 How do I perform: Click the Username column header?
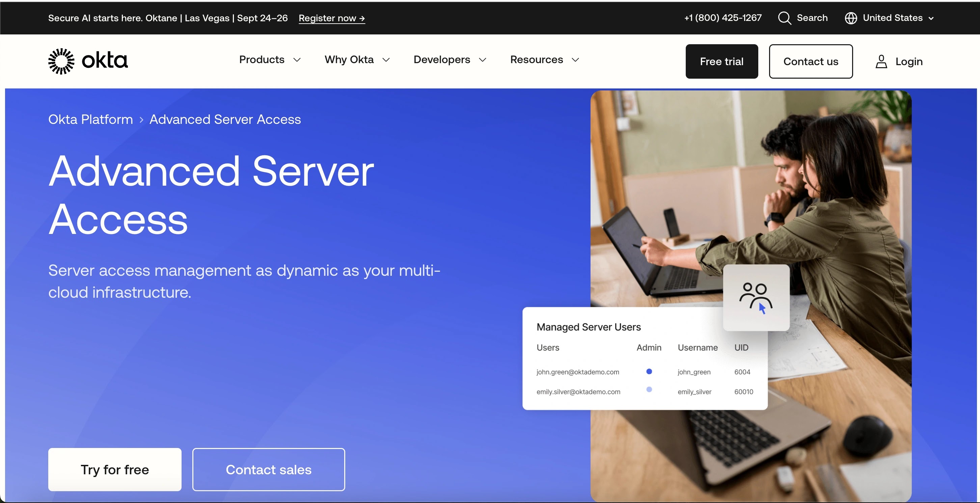pyautogui.click(x=697, y=347)
